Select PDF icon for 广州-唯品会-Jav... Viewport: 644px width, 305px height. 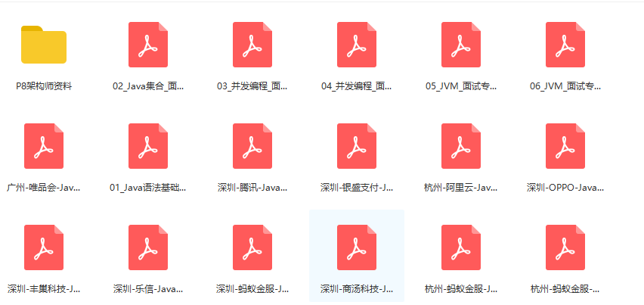pos(44,146)
